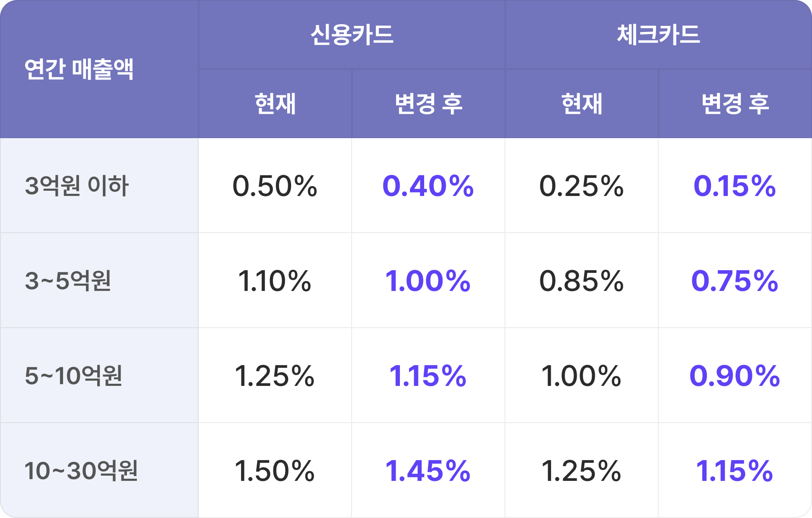
Task: Select the 3~5억원 row label
Action: point(68,281)
